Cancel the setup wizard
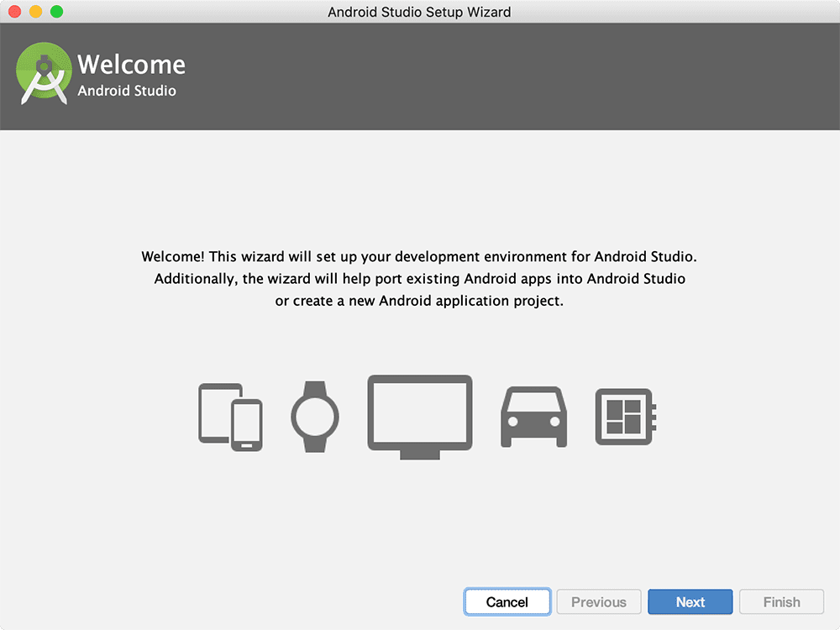 click(x=507, y=601)
